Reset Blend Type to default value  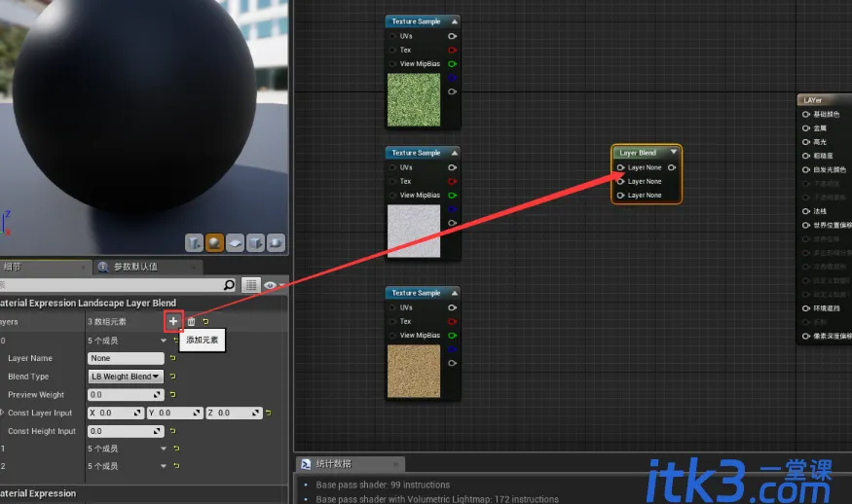pyautogui.click(x=172, y=376)
